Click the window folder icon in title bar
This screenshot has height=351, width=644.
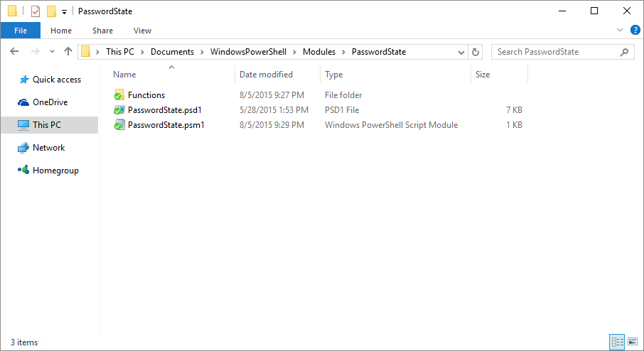[x=13, y=11]
